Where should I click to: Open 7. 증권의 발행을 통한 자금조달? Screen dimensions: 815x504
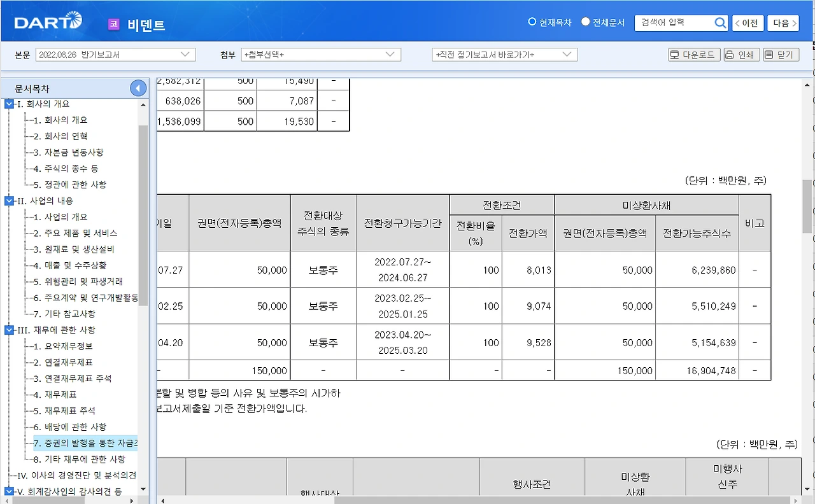tap(86, 443)
